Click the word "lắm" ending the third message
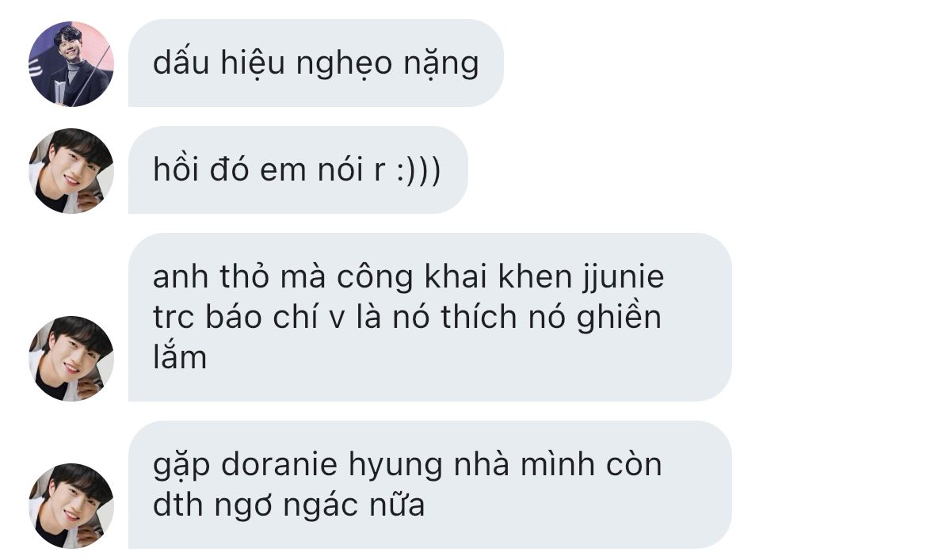The image size is (927, 560). (x=180, y=356)
